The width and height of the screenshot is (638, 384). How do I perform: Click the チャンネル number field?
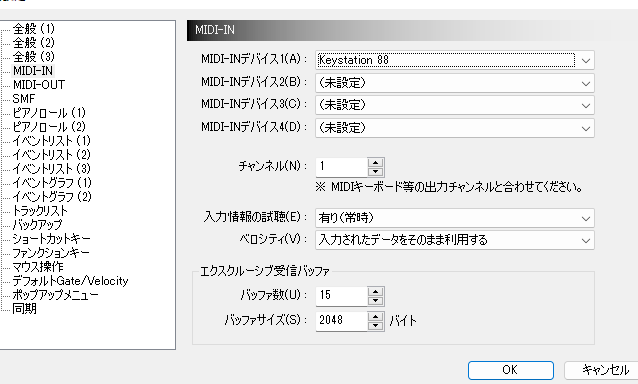(x=341, y=166)
